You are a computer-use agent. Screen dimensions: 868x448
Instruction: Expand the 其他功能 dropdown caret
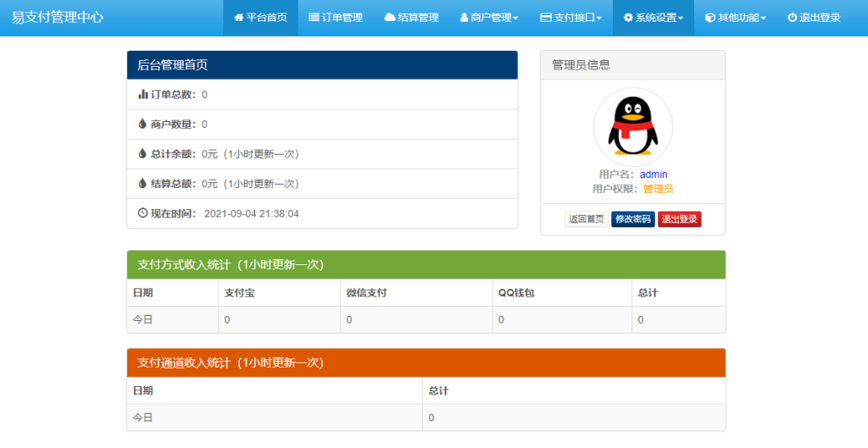click(763, 19)
